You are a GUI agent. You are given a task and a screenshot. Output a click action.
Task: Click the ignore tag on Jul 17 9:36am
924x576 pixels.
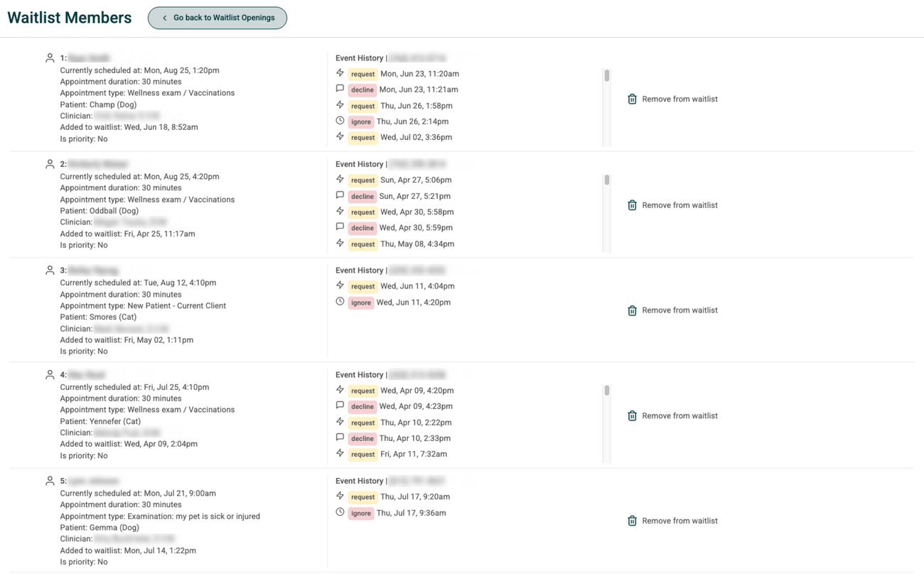pos(360,513)
